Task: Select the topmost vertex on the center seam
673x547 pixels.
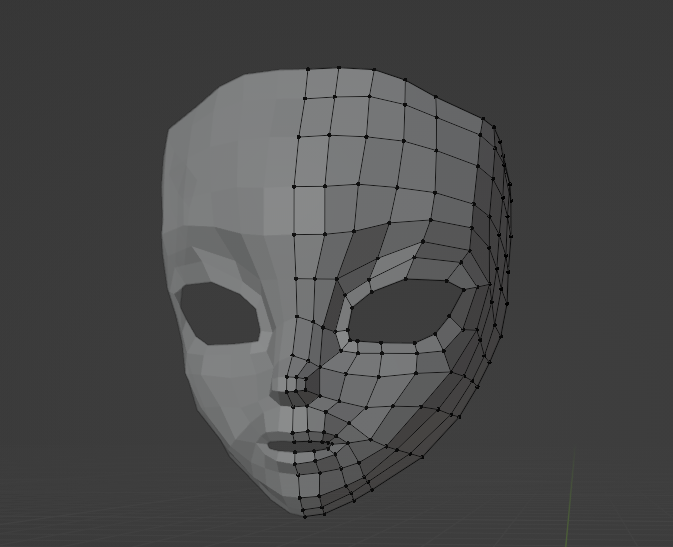Action: click(x=305, y=70)
